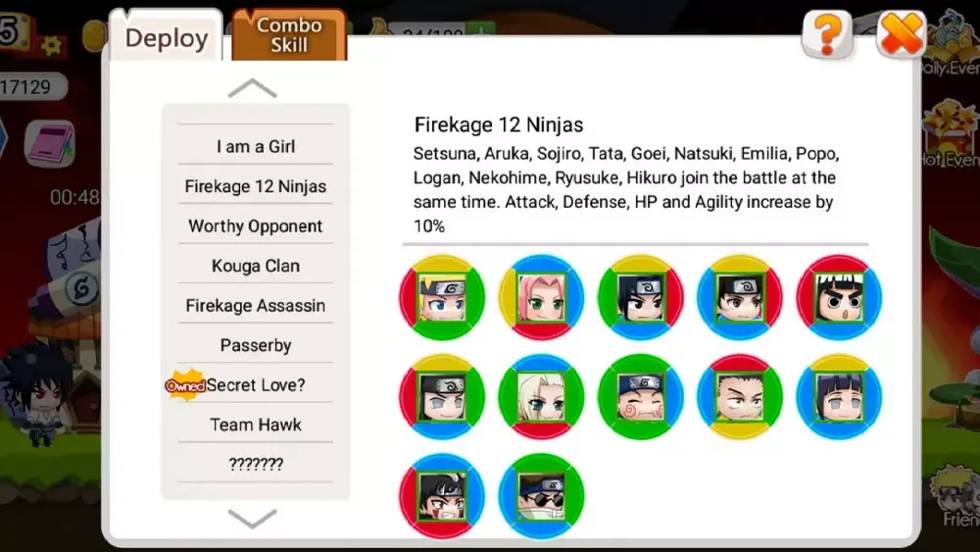Screen dimensions: 980x552
Task: Click the I am a Girl entry
Action: (256, 146)
